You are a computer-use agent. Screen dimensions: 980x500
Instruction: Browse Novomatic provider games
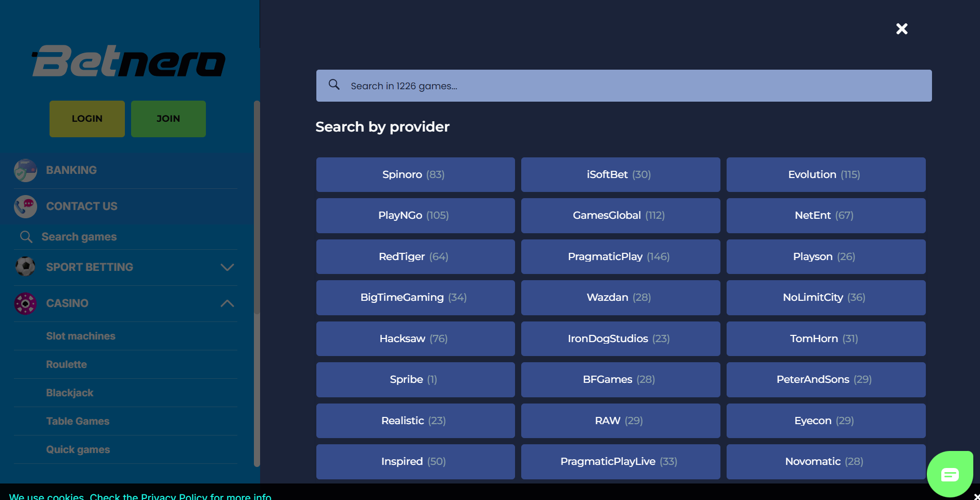[826, 462]
